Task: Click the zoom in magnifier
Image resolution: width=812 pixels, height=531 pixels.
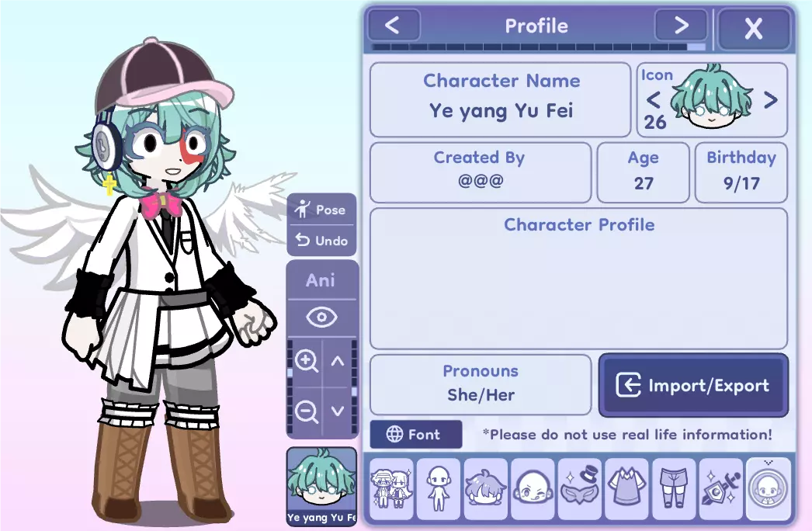Action: click(307, 361)
